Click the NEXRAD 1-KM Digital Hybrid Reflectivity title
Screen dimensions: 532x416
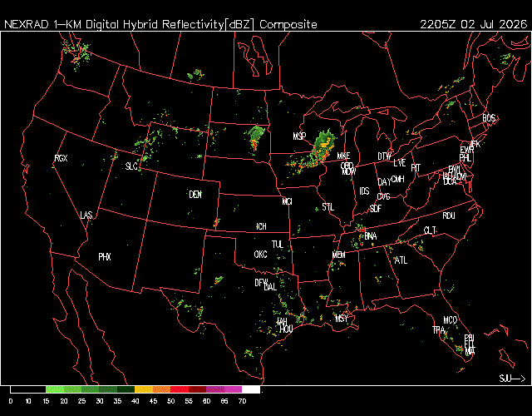point(160,24)
